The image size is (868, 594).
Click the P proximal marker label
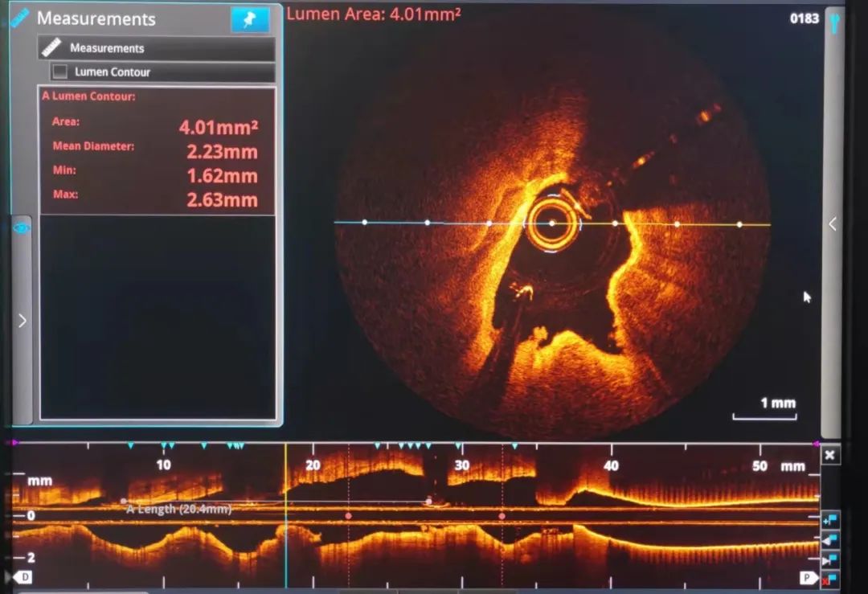coord(804,577)
